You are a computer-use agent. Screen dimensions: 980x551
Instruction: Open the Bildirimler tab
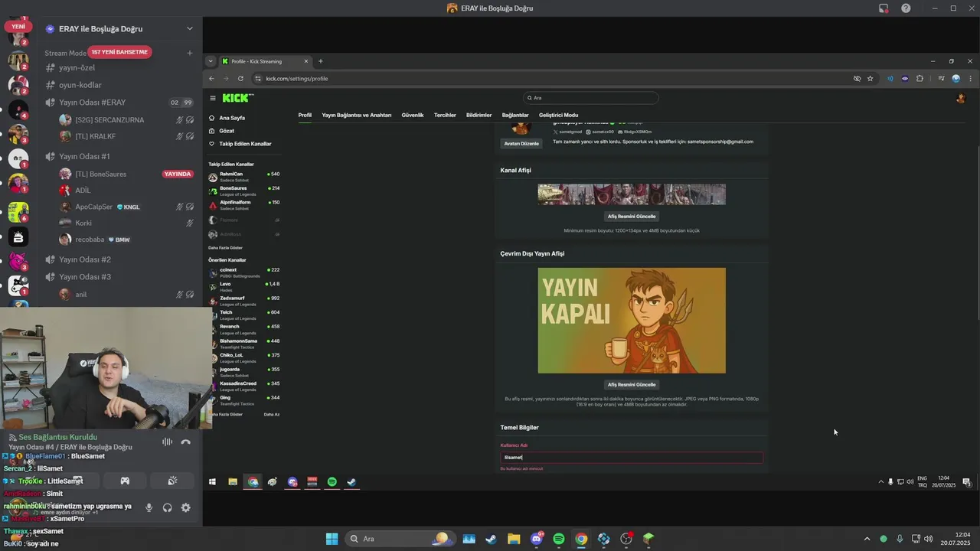479,115
